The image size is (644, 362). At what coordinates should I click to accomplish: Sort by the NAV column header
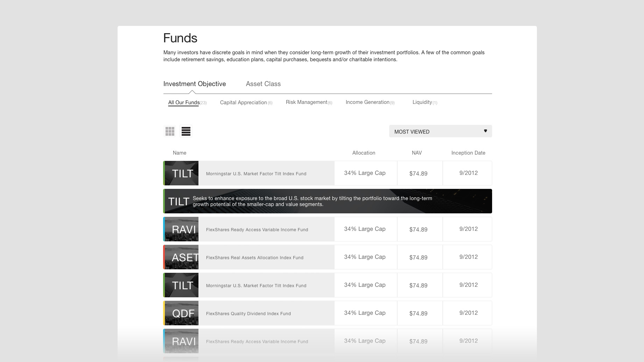416,153
